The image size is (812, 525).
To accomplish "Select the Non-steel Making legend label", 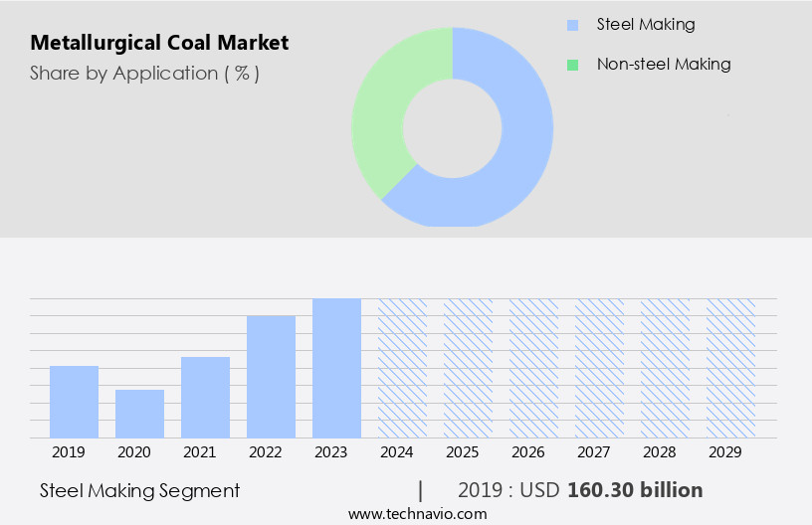I will pos(663,65).
